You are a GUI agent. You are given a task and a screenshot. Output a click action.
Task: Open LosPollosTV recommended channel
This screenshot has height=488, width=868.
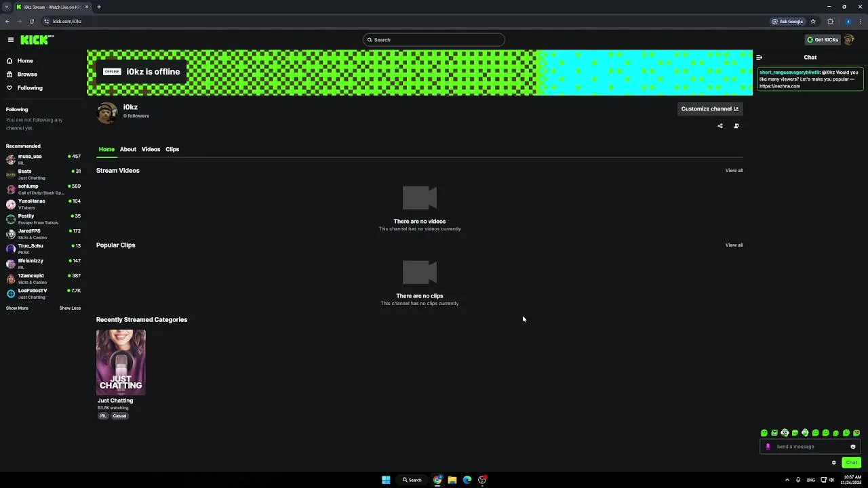tap(43, 293)
